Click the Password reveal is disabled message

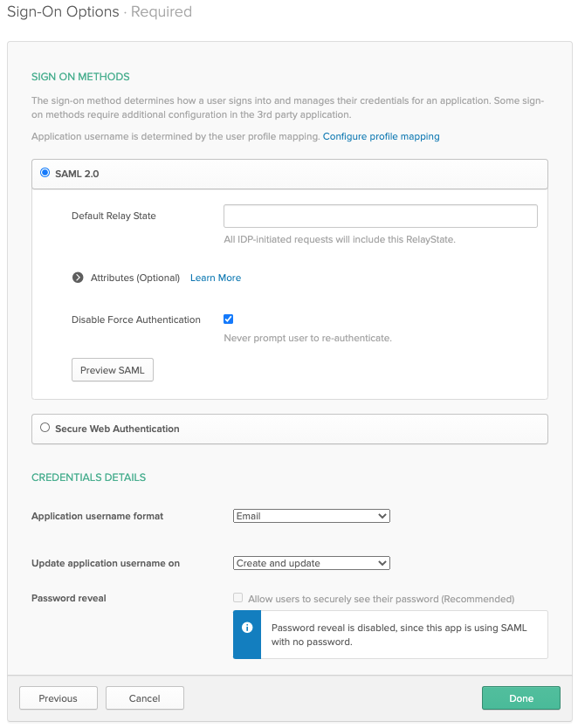pos(399,635)
